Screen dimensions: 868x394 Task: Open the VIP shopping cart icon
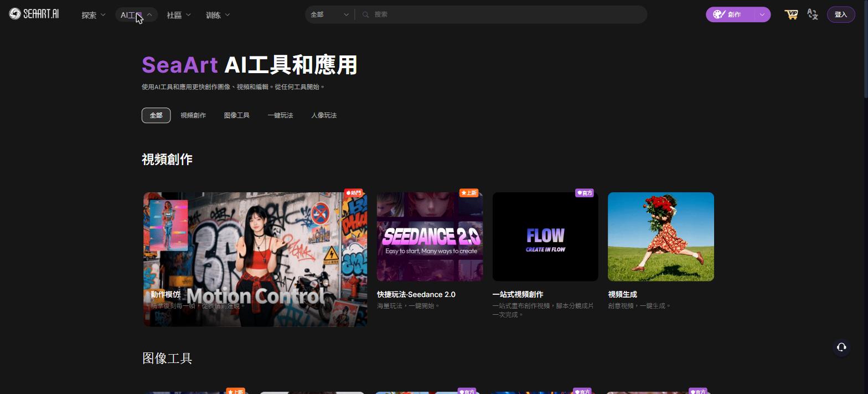click(x=791, y=14)
